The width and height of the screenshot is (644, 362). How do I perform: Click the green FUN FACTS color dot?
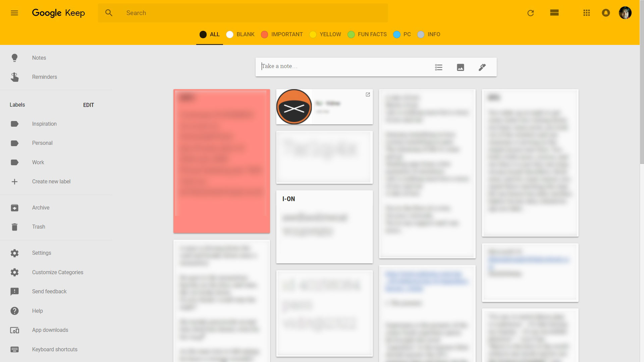[351, 35]
